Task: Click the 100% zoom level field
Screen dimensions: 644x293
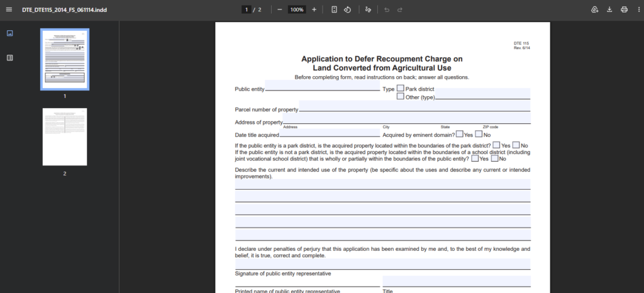Action: pos(296,9)
